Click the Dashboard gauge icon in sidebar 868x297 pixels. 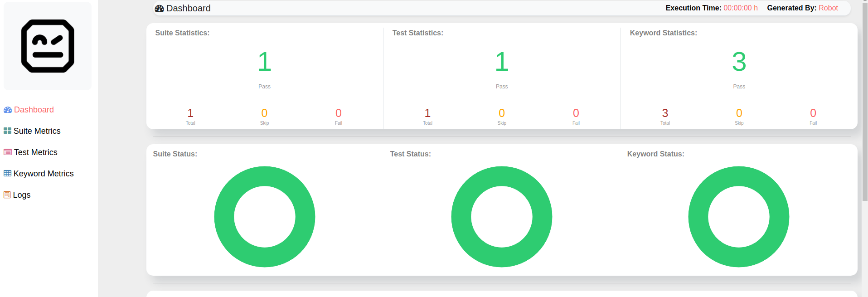8,110
